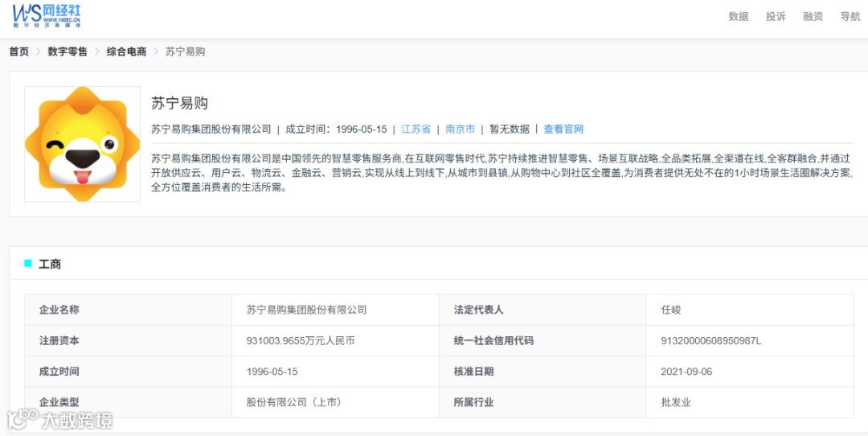Go to 数字零售 breadcrumb

68,51
